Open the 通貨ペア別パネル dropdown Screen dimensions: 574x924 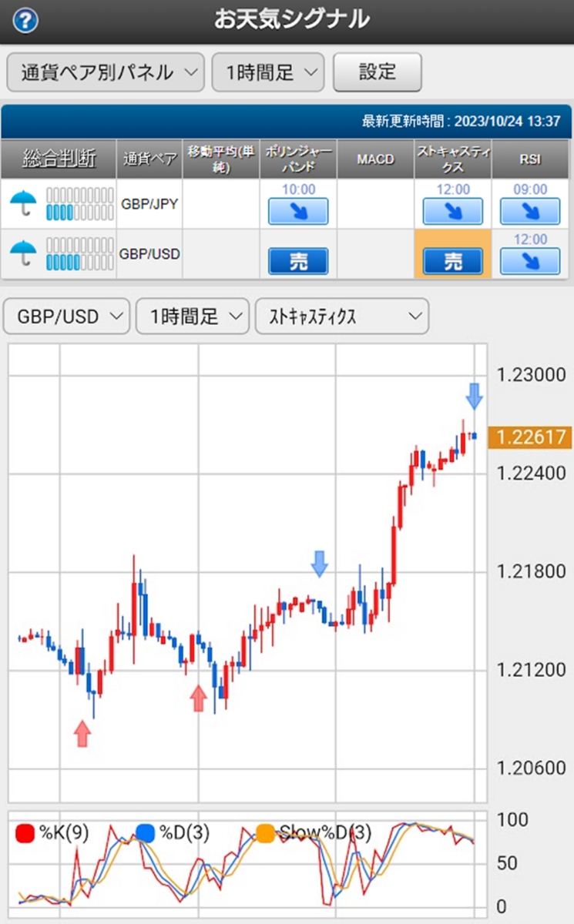[x=106, y=73]
